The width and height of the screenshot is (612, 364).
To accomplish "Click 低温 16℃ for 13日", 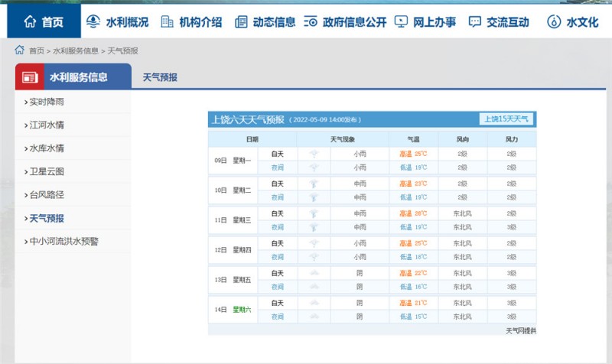I will (413, 287).
